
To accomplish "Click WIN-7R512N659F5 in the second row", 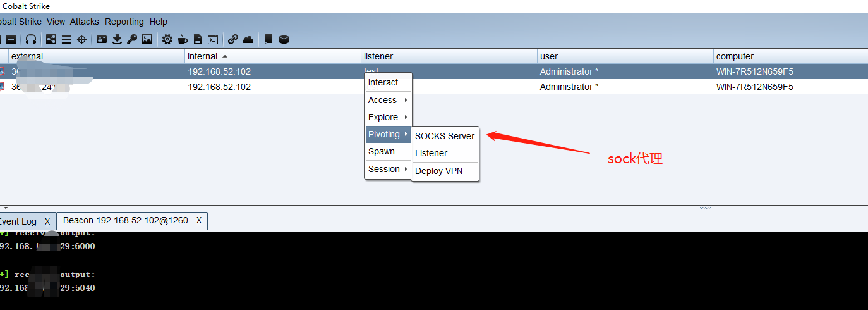I will pyautogui.click(x=755, y=87).
